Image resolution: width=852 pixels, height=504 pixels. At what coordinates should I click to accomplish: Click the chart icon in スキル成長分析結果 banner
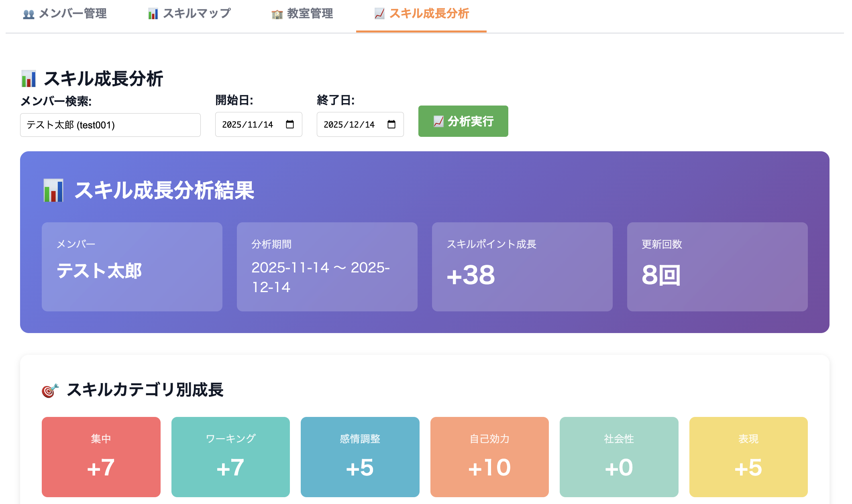[x=53, y=190]
